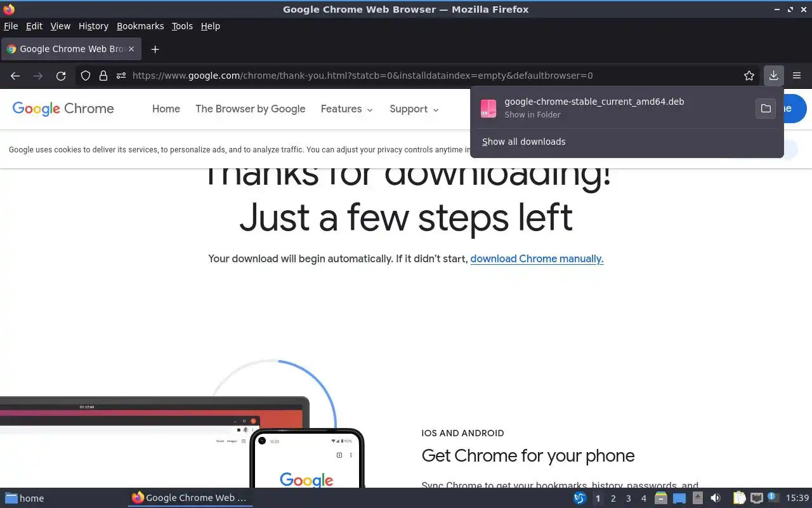Click the Google Chrome logo
The width and height of the screenshot is (812, 508).
tap(63, 109)
